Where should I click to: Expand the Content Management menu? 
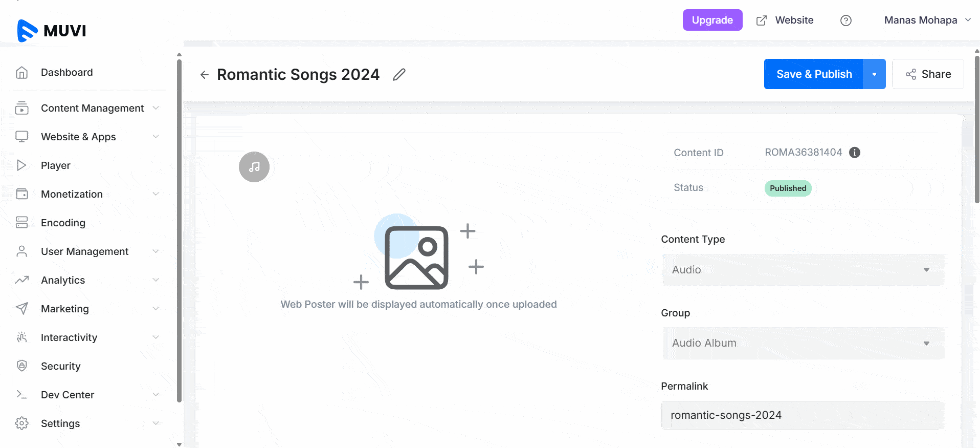(92, 108)
